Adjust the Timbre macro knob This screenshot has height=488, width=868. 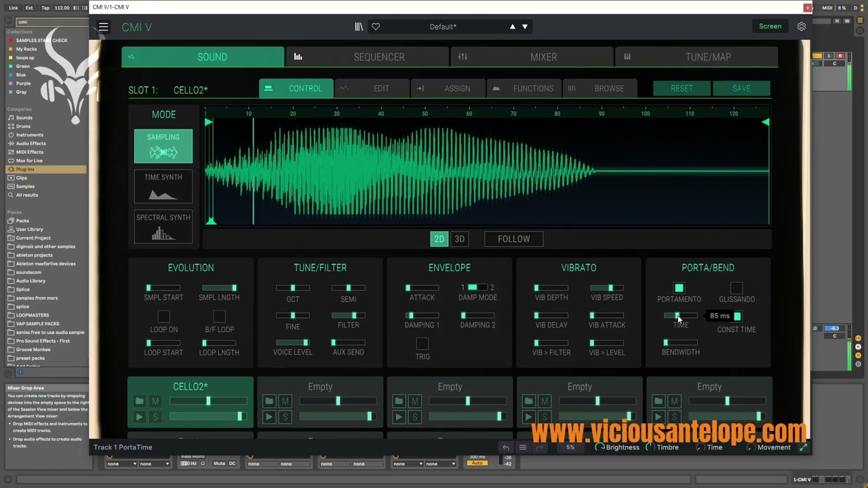pyautogui.click(x=650, y=447)
